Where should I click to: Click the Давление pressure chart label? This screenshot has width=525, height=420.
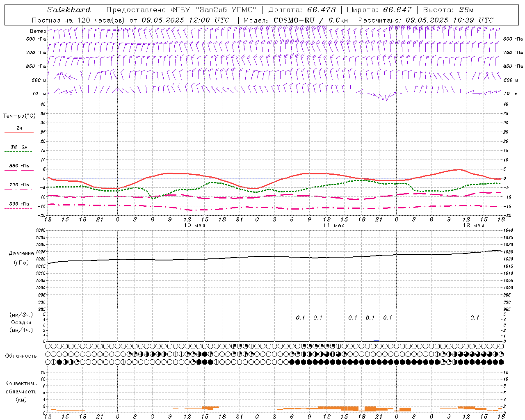point(21,253)
